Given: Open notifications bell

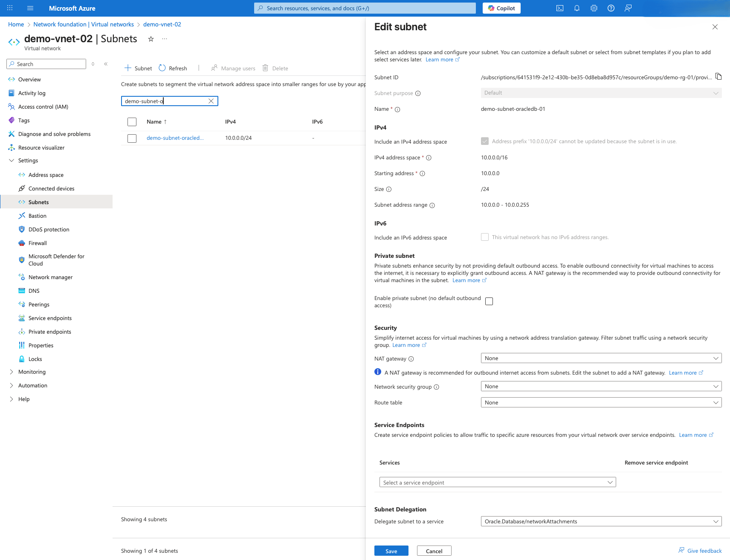Looking at the screenshot, I should (576, 8).
